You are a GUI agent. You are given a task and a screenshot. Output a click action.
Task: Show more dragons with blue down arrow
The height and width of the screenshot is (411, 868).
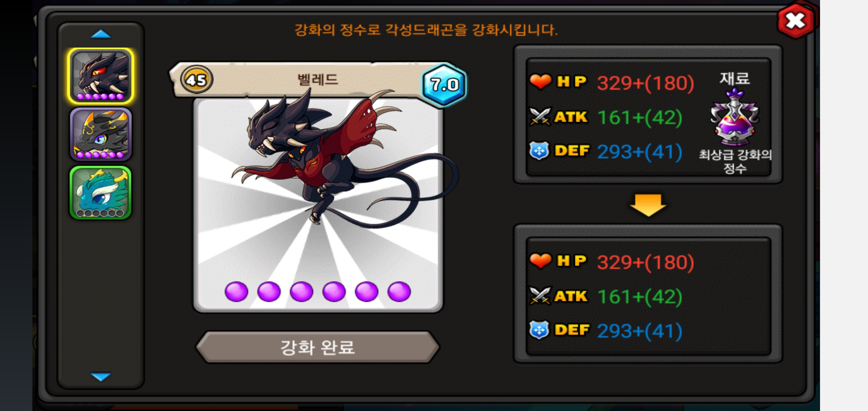pyautogui.click(x=101, y=376)
